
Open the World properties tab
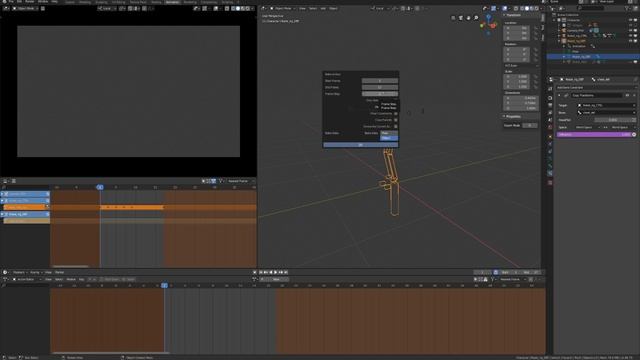tap(550, 127)
